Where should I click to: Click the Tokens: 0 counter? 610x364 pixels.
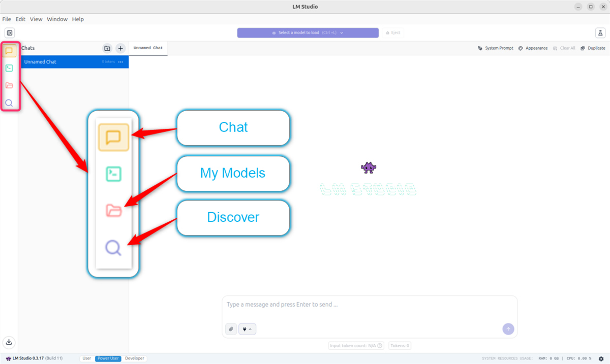(x=401, y=346)
